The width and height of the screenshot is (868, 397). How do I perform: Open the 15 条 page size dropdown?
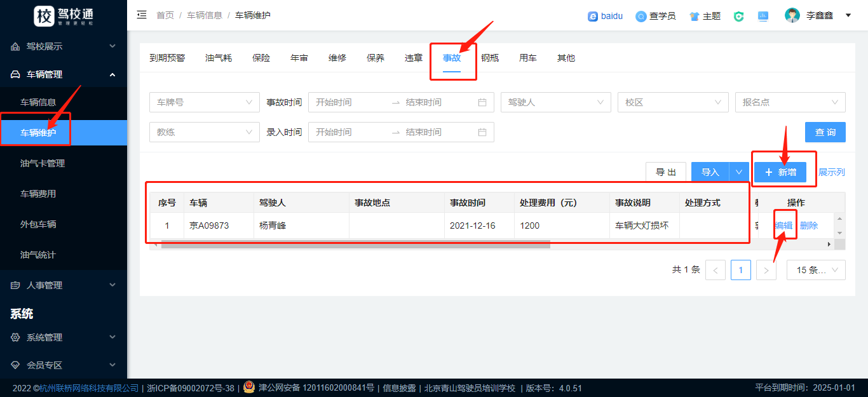tap(816, 270)
